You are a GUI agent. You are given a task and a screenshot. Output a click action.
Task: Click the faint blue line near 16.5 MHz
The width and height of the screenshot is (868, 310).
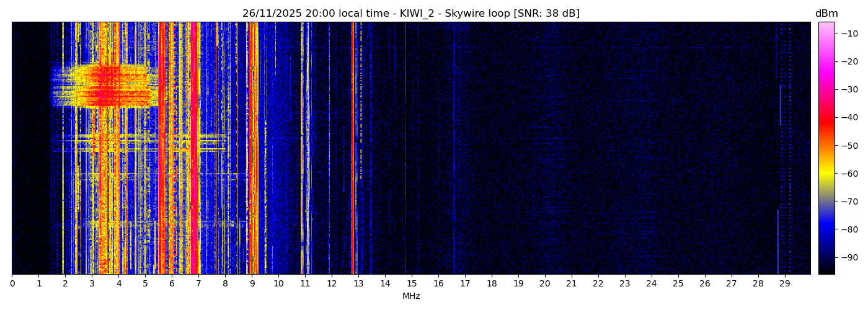click(x=453, y=149)
